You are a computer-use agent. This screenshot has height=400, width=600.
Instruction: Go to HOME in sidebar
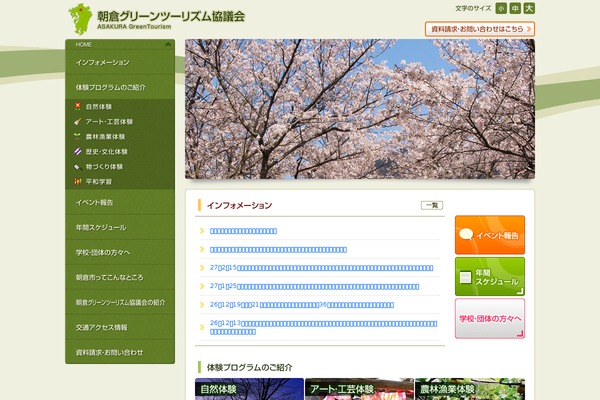83,44
